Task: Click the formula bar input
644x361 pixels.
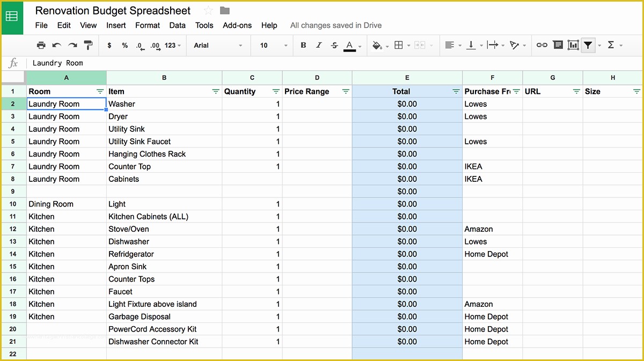Action: 335,63
